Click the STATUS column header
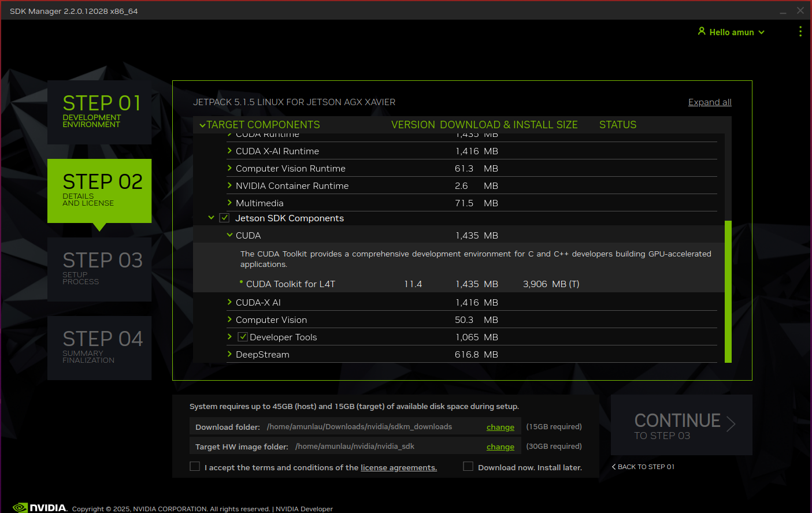812x513 pixels. click(618, 125)
